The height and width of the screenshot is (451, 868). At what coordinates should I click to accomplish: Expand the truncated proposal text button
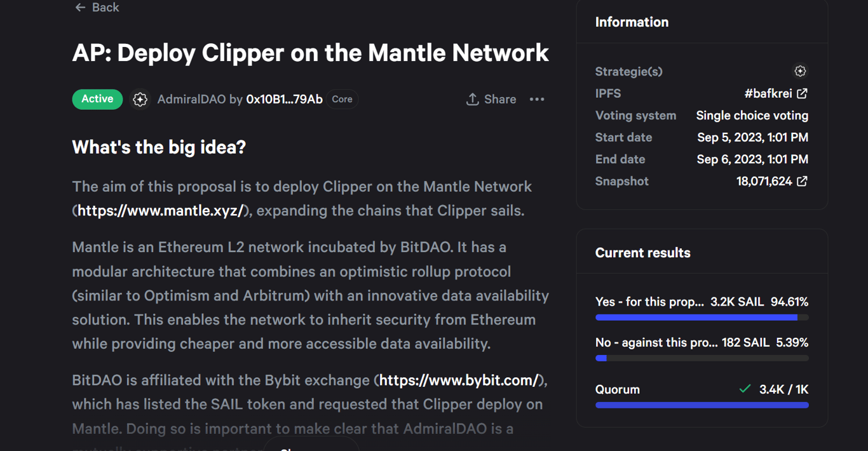tap(311, 445)
